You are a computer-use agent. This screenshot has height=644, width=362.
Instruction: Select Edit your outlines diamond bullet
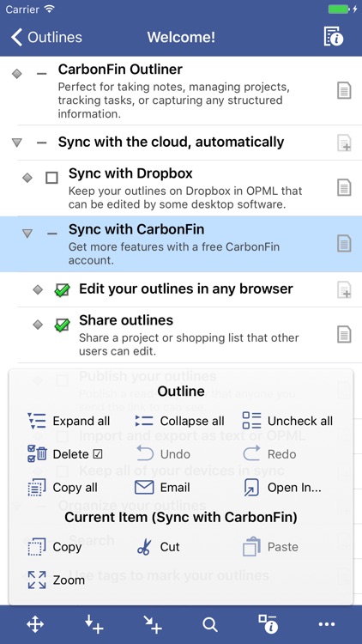(x=38, y=290)
